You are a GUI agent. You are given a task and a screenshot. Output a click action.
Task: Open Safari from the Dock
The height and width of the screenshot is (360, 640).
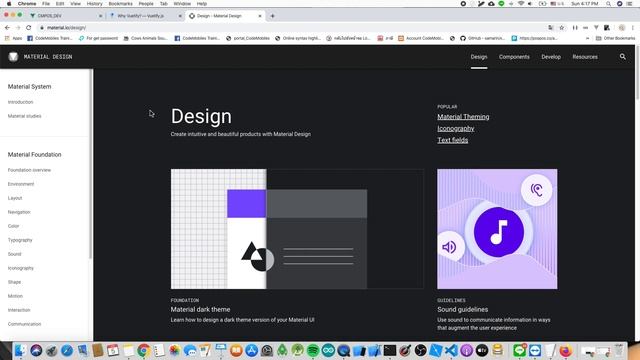[67, 351]
